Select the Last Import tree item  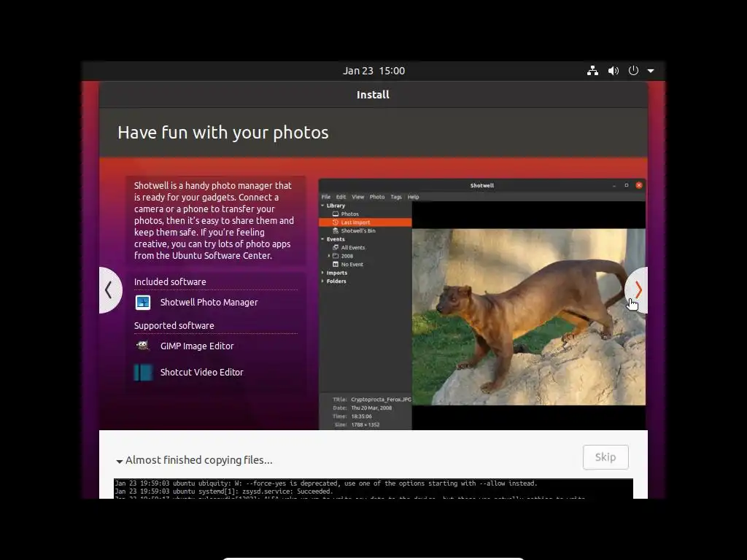(x=365, y=222)
